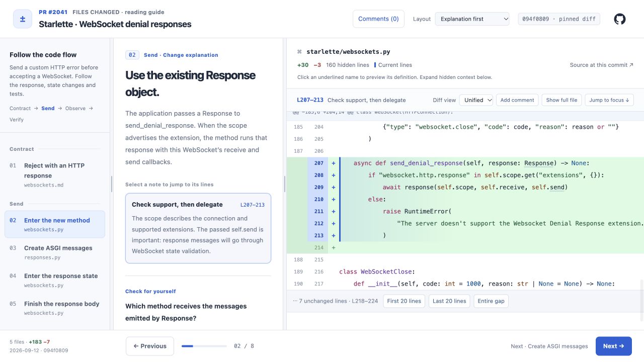Open the Comments (0) button
The height and width of the screenshot is (362, 644).
coord(378,19)
